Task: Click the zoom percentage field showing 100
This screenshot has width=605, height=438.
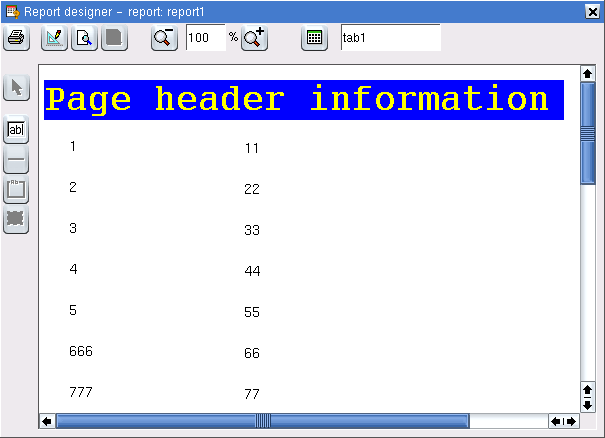Action: pyautogui.click(x=205, y=38)
